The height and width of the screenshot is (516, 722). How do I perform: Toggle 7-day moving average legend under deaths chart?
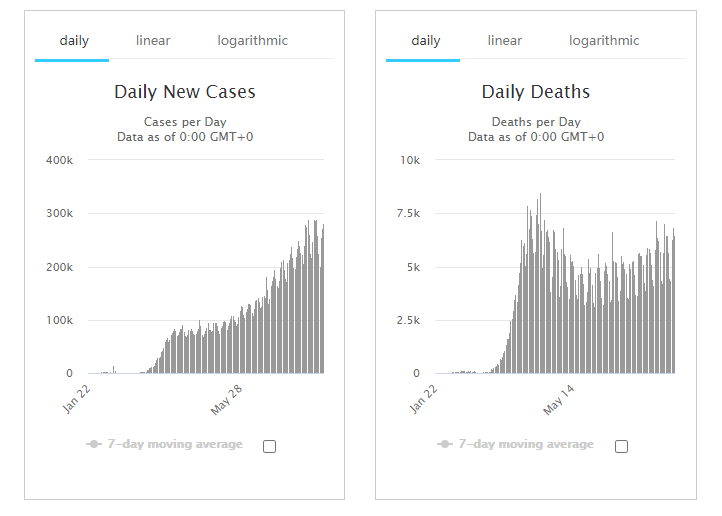pos(526,444)
